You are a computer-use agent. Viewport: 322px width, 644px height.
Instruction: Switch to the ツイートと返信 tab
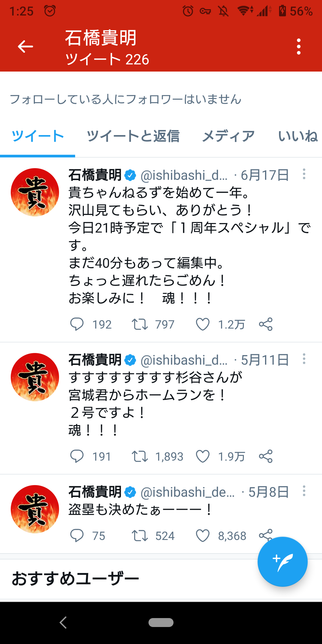click(x=133, y=136)
